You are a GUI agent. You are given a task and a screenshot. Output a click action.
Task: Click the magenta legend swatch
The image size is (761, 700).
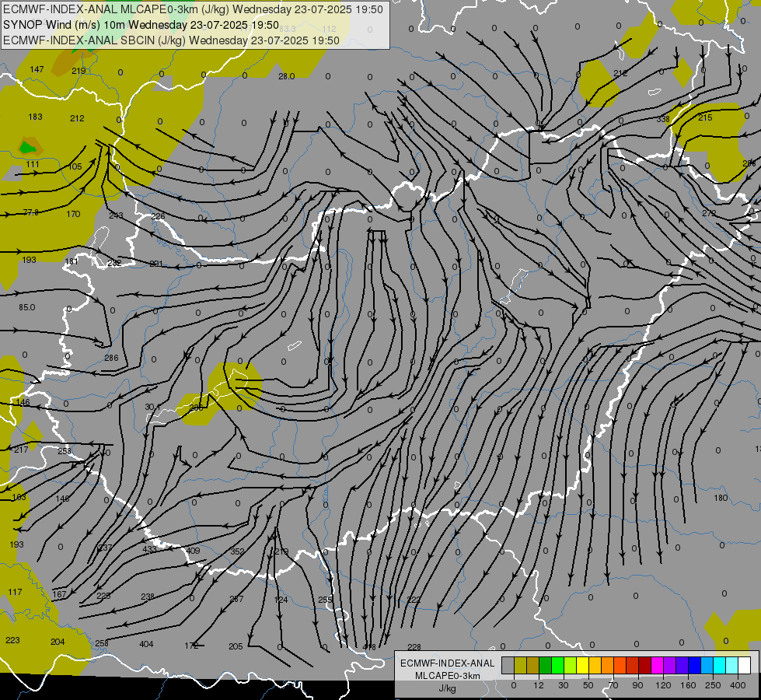(657, 666)
